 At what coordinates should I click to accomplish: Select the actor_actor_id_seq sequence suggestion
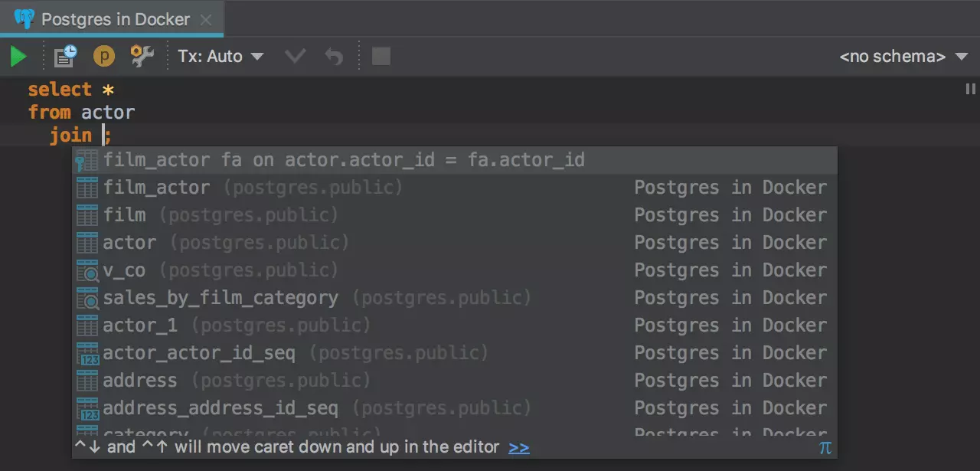pos(199,353)
